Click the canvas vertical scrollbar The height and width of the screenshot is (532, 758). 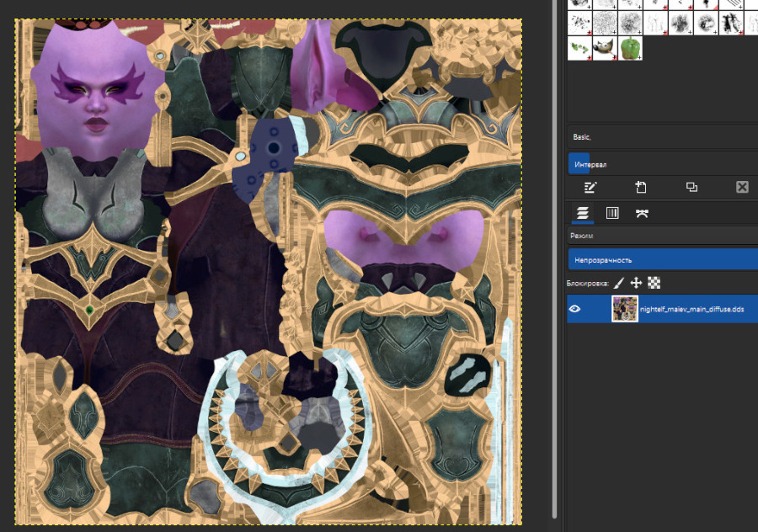click(x=555, y=261)
